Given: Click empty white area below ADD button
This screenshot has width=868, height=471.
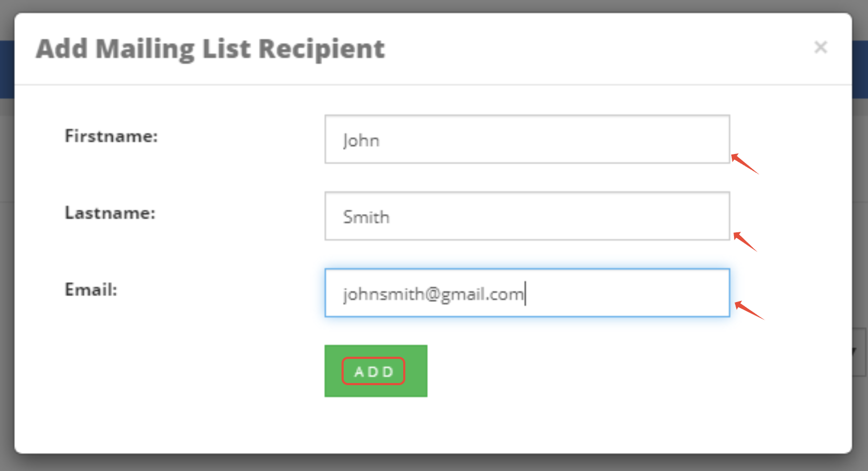Looking at the screenshot, I should click(375, 425).
